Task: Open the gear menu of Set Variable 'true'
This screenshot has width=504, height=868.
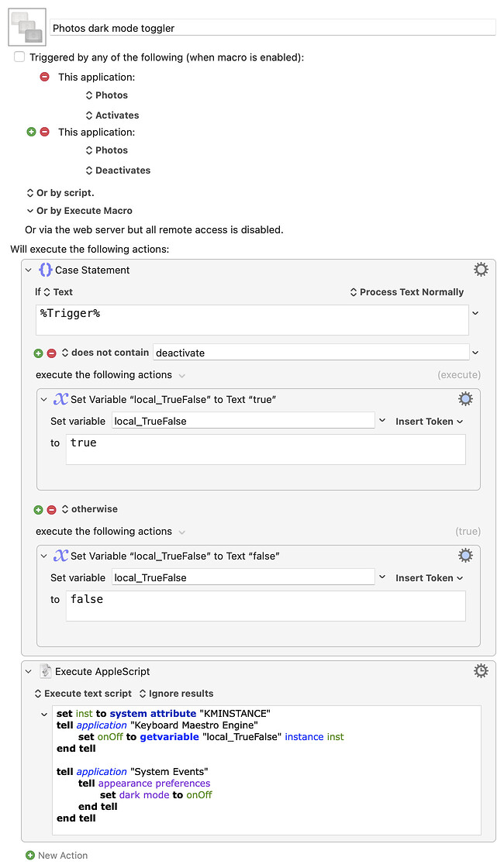Action: (x=466, y=398)
